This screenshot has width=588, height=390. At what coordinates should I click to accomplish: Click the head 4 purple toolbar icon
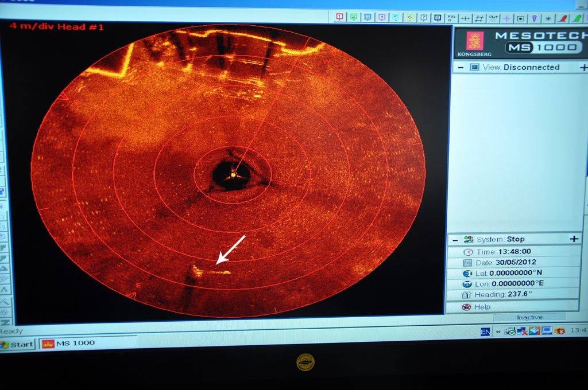pyautogui.click(x=382, y=17)
